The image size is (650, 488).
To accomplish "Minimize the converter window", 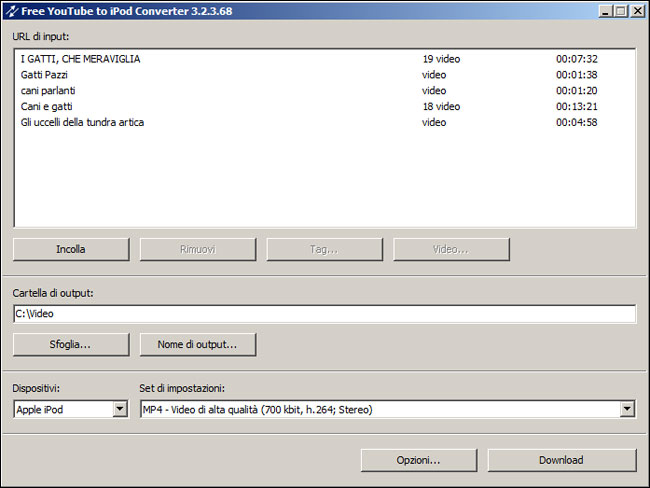I will (x=606, y=11).
